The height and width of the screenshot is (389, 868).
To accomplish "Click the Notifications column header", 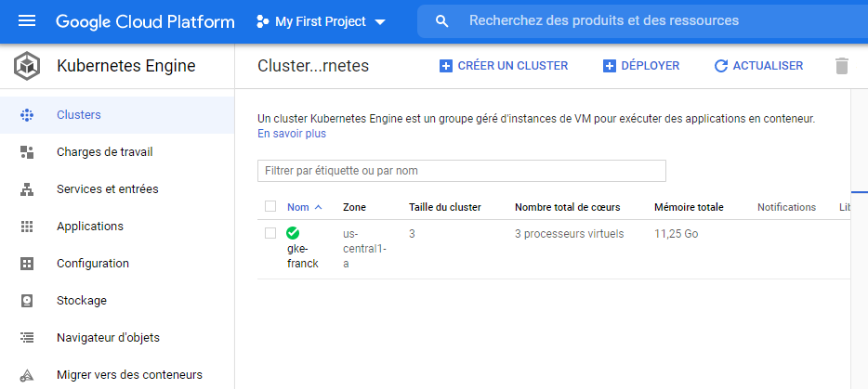I will [x=786, y=208].
